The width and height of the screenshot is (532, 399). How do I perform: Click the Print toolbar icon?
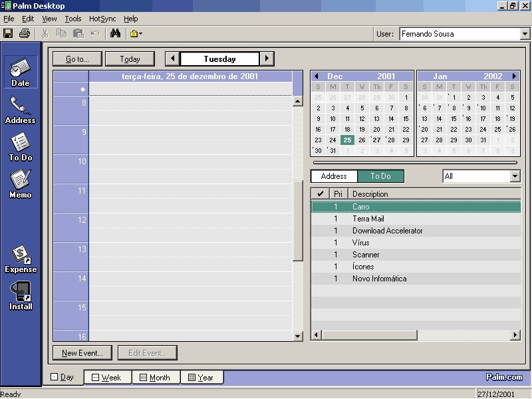(25, 33)
